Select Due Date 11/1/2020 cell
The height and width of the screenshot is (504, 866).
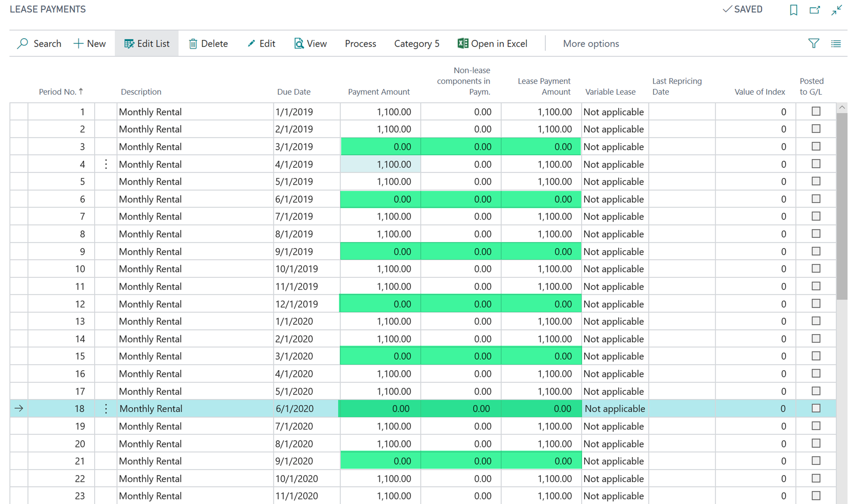(306, 496)
